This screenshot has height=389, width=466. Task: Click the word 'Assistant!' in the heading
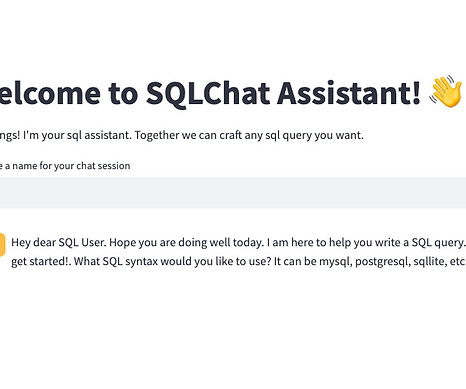tap(350, 93)
